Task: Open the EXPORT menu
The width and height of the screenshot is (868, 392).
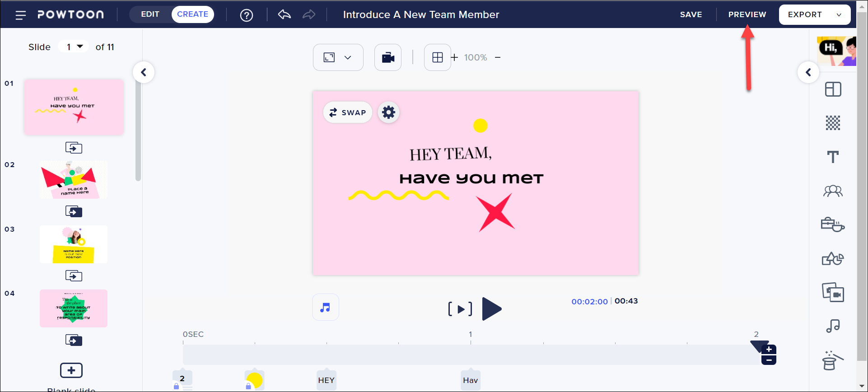Action: pyautogui.click(x=814, y=14)
